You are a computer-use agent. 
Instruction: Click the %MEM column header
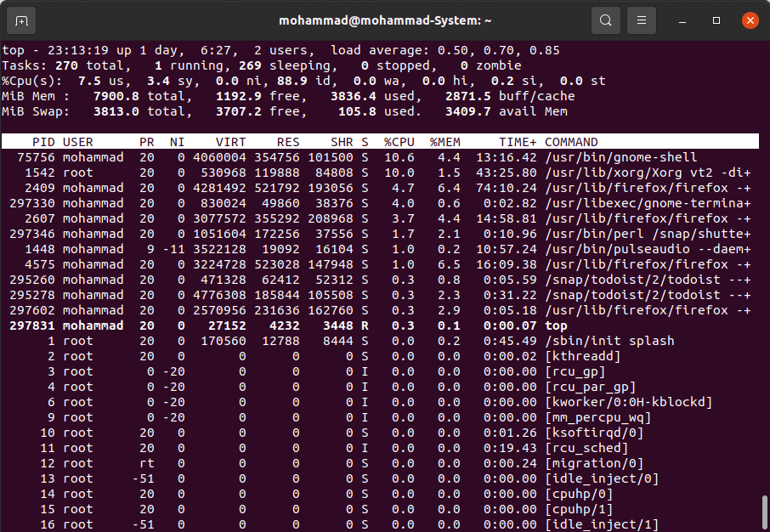click(444, 142)
